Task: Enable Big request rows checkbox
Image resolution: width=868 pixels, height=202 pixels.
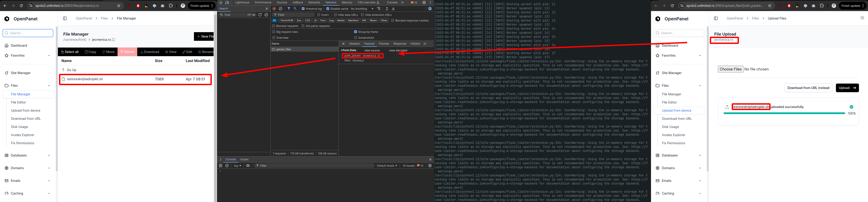Action: [x=274, y=32]
